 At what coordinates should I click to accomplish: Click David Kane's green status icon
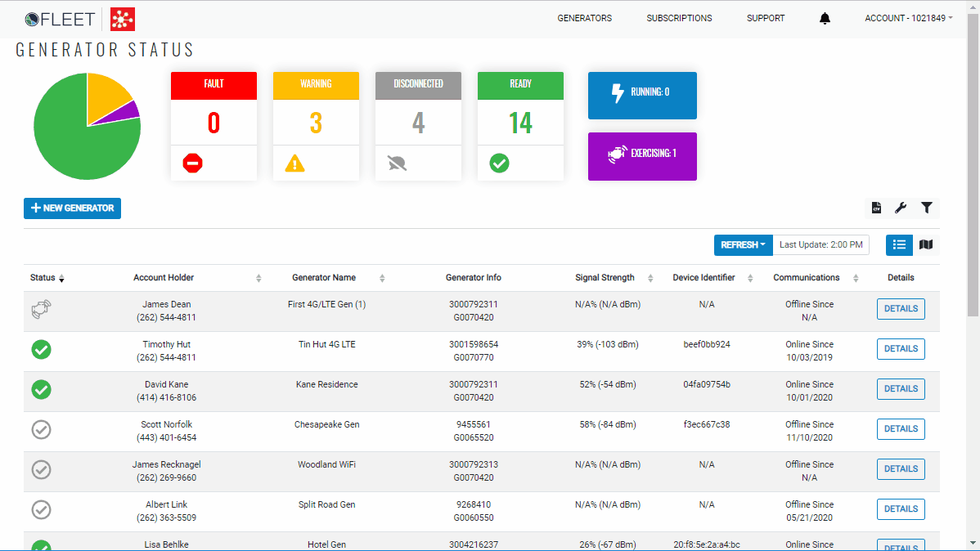point(41,389)
